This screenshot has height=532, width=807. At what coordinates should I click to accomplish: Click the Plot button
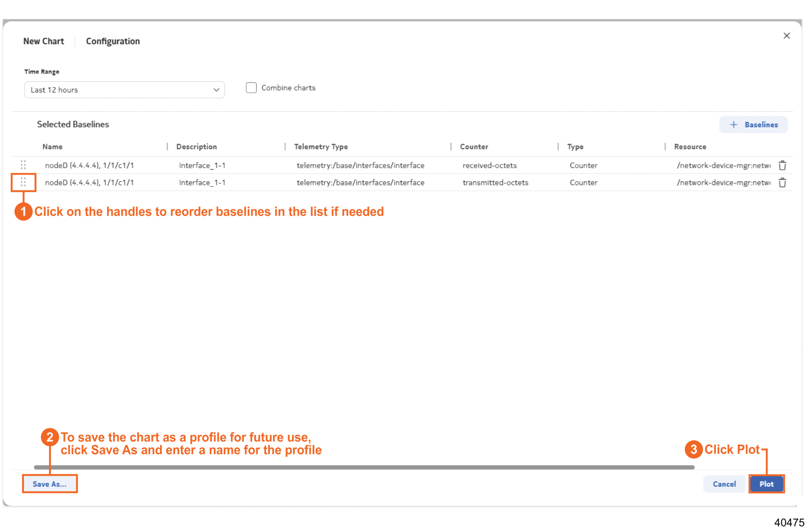coord(766,484)
